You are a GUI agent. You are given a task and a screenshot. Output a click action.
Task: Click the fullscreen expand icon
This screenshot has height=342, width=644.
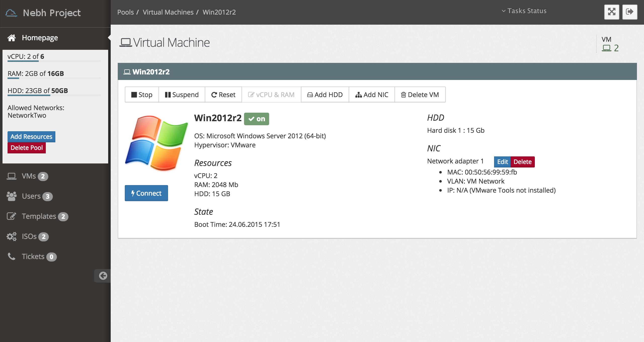612,12
